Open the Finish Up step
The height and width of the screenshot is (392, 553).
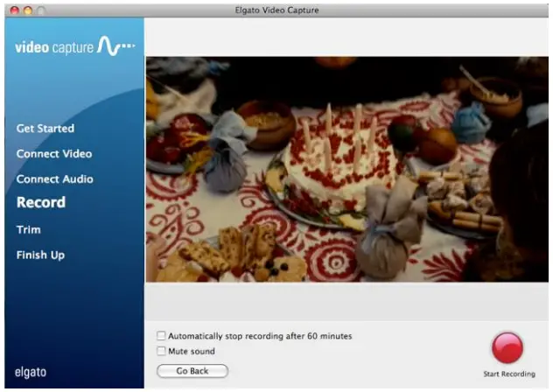point(40,255)
